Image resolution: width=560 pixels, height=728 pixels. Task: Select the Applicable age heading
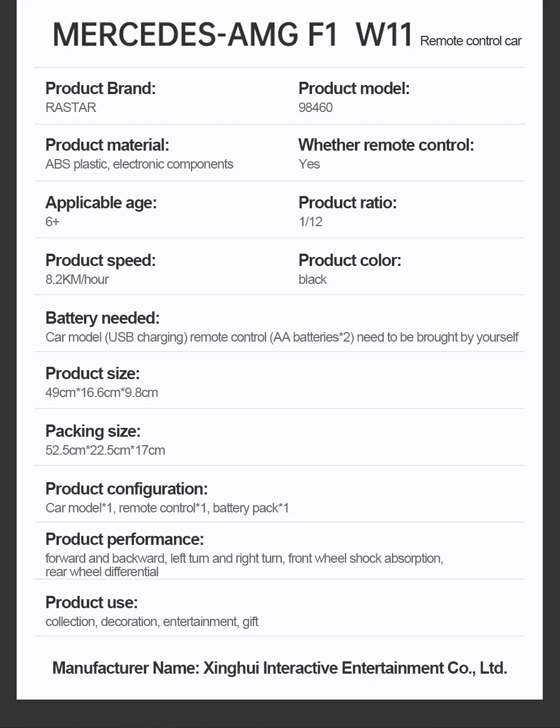pos(101,203)
